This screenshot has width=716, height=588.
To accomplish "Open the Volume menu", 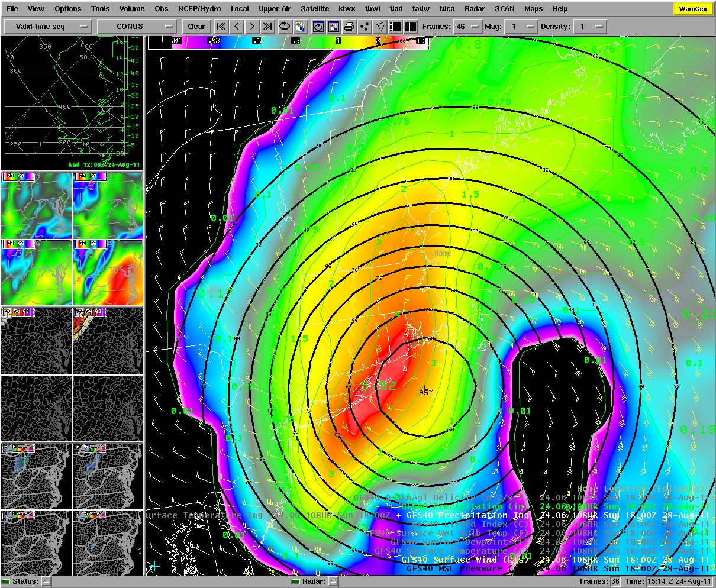I will tap(132, 9).
